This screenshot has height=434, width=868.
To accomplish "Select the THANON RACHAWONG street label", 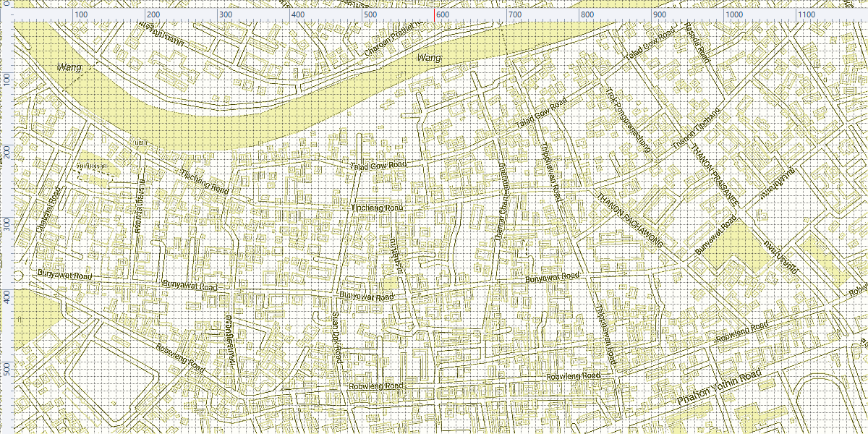I will (x=629, y=220).
